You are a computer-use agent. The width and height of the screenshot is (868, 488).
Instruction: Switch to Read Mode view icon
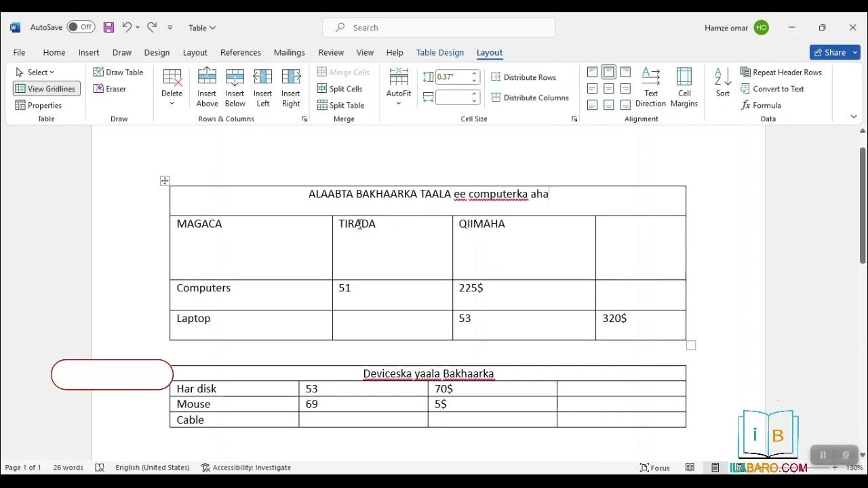pos(690,468)
